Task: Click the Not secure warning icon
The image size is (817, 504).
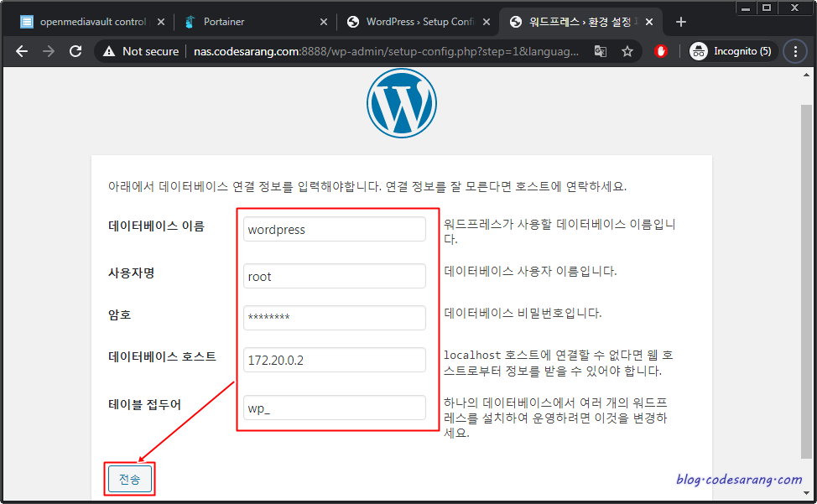Action: (x=109, y=51)
